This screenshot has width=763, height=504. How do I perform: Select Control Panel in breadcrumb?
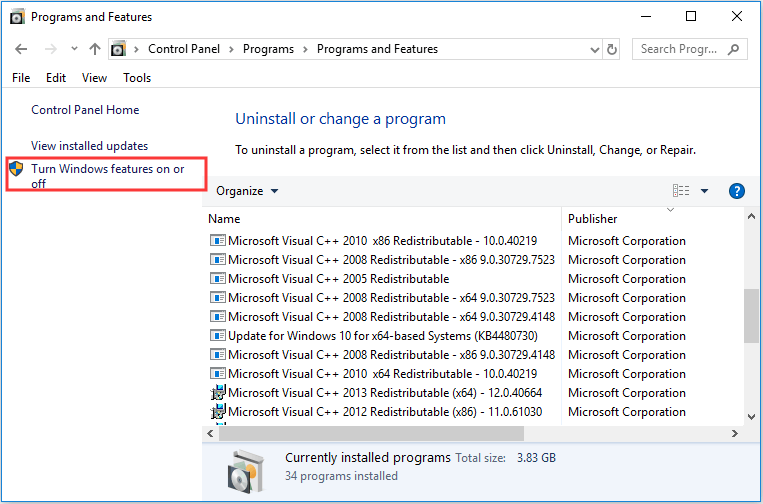pyautogui.click(x=184, y=49)
